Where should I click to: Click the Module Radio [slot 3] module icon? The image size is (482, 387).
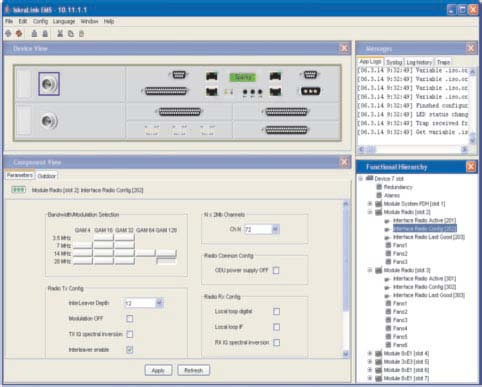pyautogui.click(x=379, y=270)
